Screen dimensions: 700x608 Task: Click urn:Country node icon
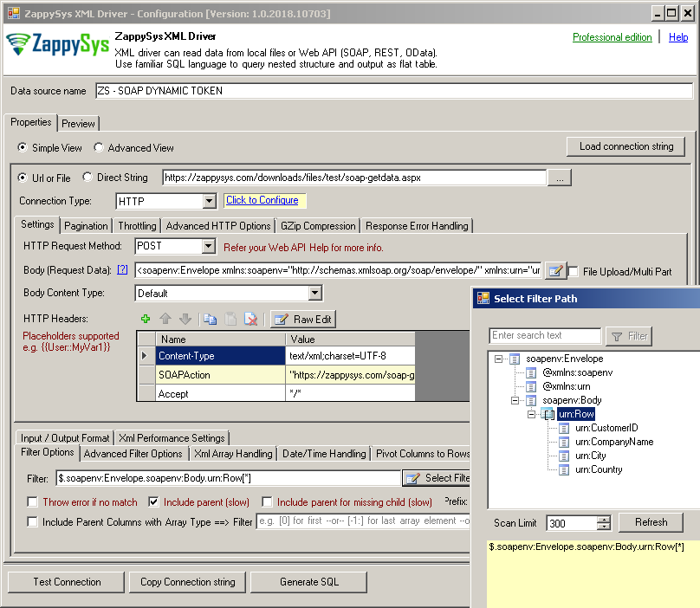[x=564, y=469]
